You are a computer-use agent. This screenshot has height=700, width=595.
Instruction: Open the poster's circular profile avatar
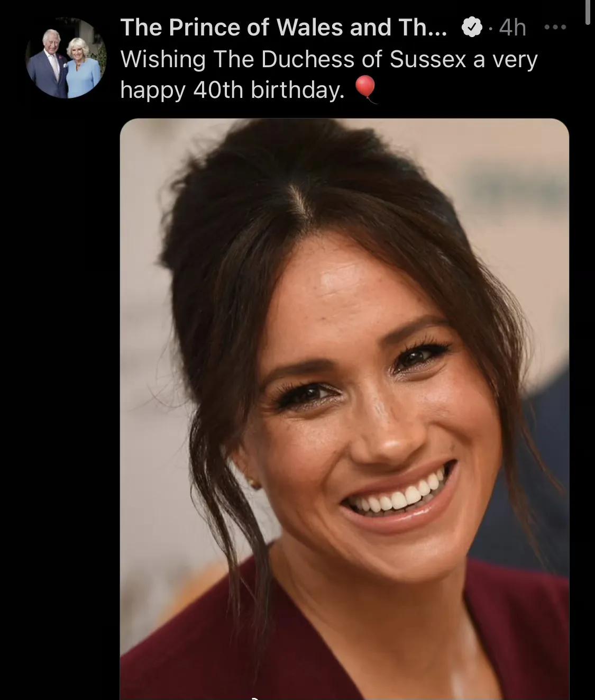66,59
